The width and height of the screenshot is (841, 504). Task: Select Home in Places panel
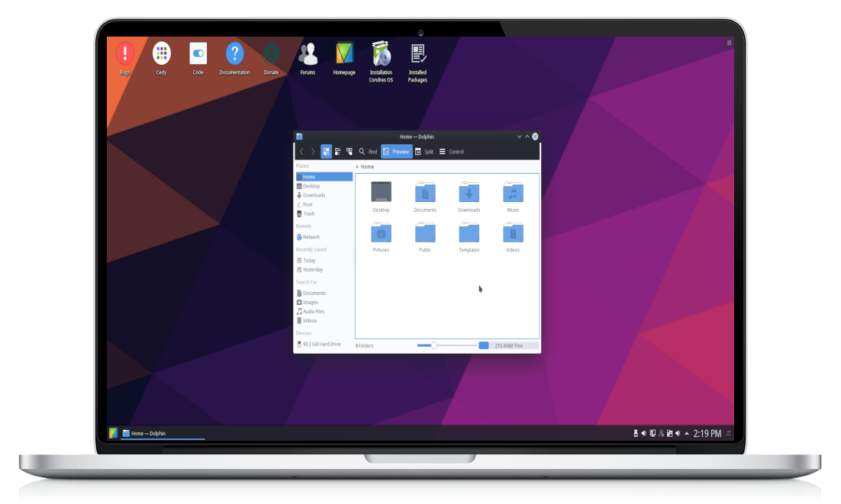(324, 177)
